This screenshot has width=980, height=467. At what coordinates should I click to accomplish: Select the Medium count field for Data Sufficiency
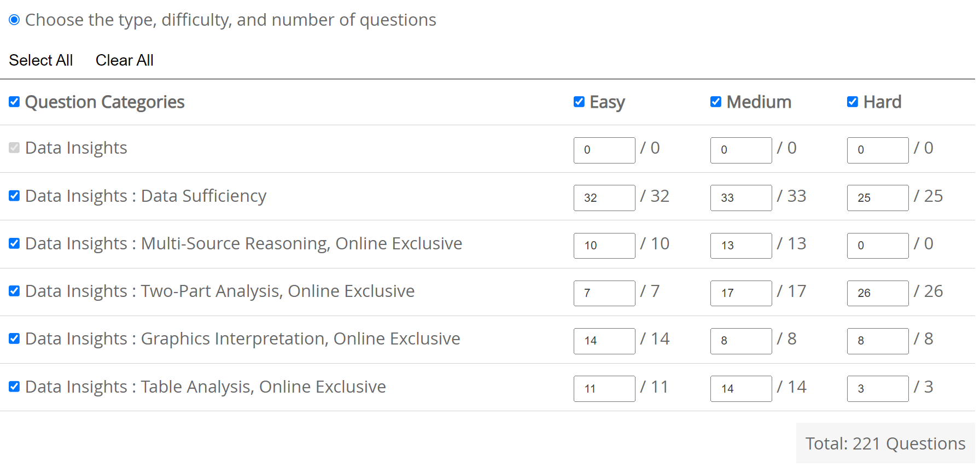[740, 198]
